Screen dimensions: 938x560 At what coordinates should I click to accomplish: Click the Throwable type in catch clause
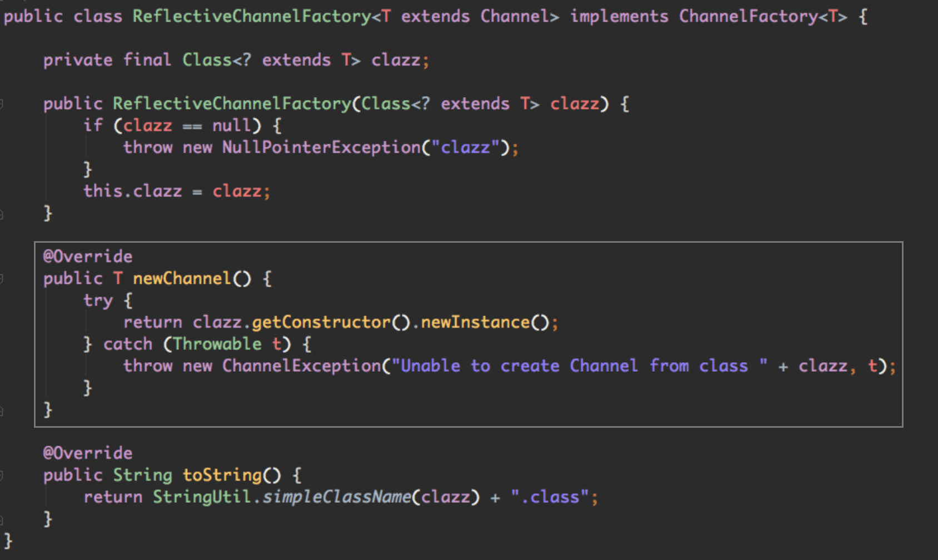pyautogui.click(x=217, y=344)
